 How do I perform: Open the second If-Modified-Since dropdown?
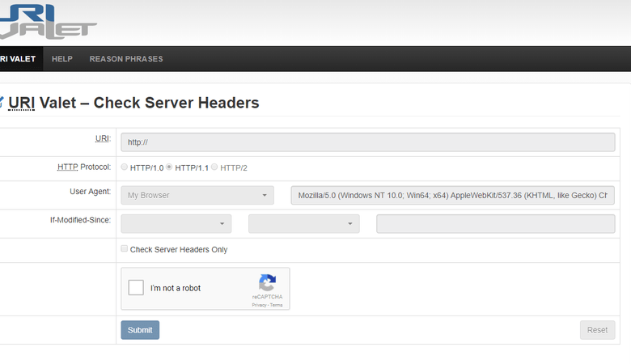click(x=304, y=223)
